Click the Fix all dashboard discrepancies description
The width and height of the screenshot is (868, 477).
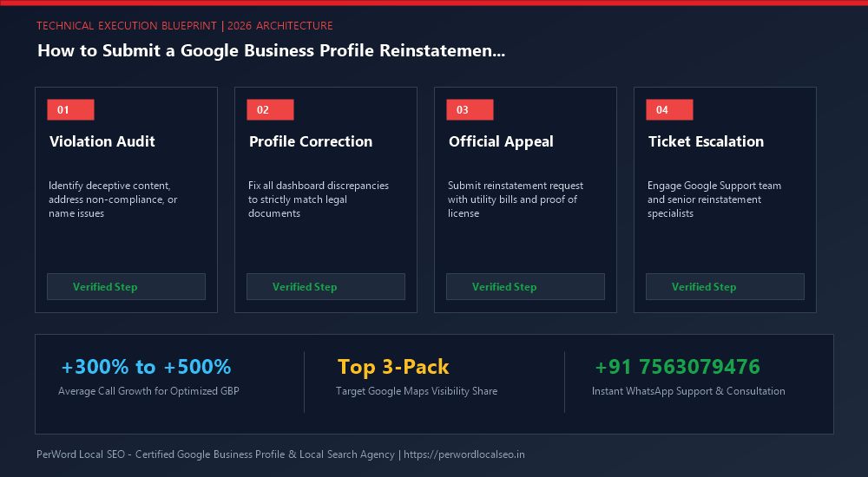(x=319, y=199)
